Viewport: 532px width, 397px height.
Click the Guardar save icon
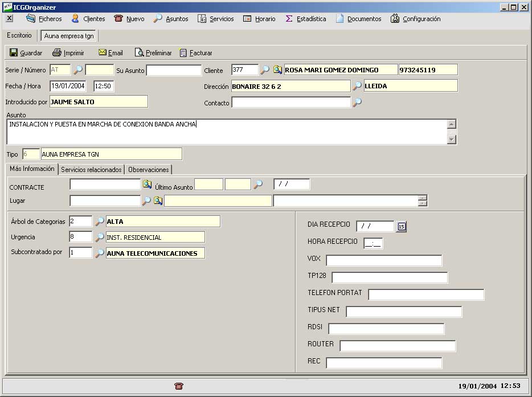14,53
